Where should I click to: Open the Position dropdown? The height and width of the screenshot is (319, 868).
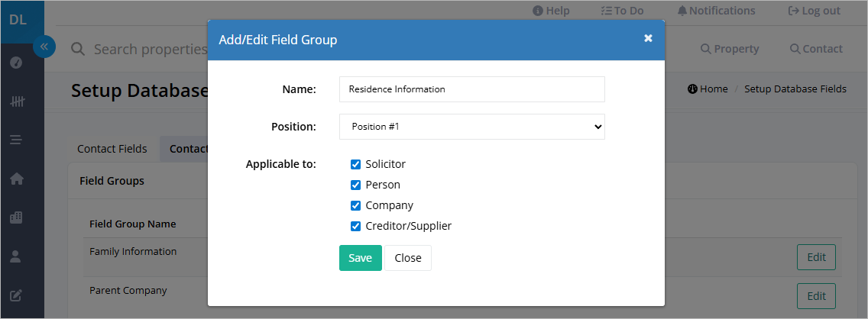click(x=471, y=127)
